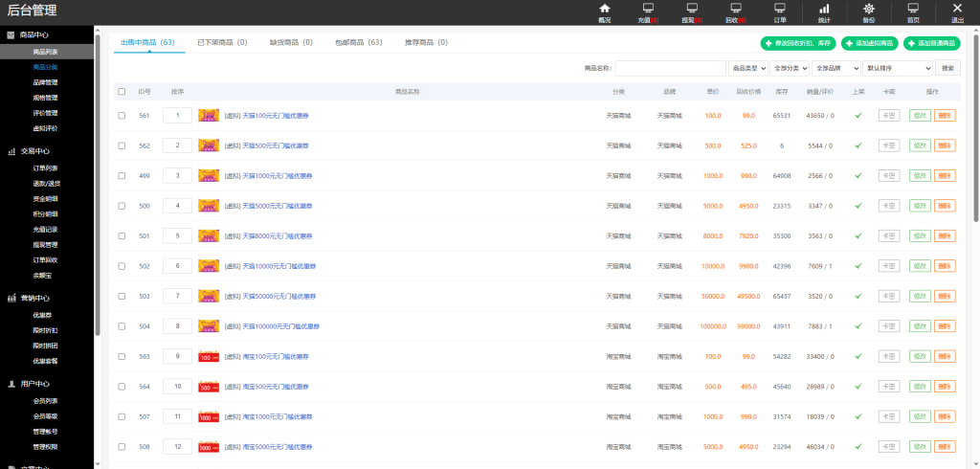The image size is (980, 469).
Task: Open the 默认排序 dropdown
Action: click(x=898, y=68)
